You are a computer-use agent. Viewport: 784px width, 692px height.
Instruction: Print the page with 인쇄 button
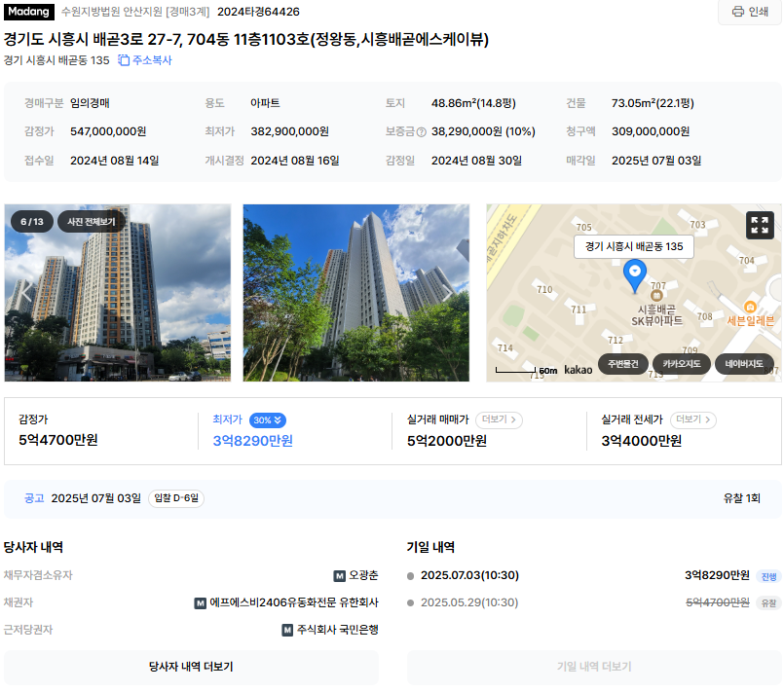[750, 12]
